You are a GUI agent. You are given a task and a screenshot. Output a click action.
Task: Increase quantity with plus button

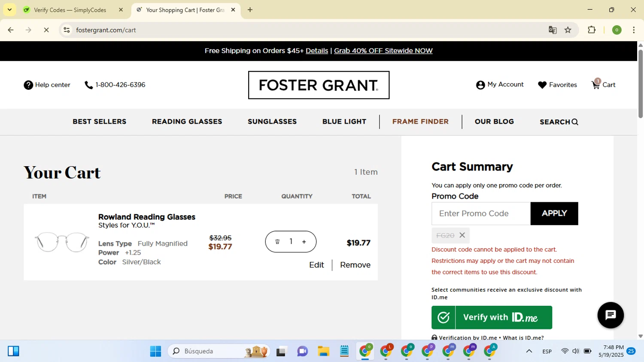point(304,242)
